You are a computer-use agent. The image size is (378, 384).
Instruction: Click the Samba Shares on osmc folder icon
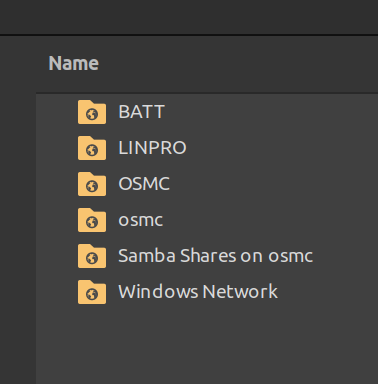coord(92,256)
